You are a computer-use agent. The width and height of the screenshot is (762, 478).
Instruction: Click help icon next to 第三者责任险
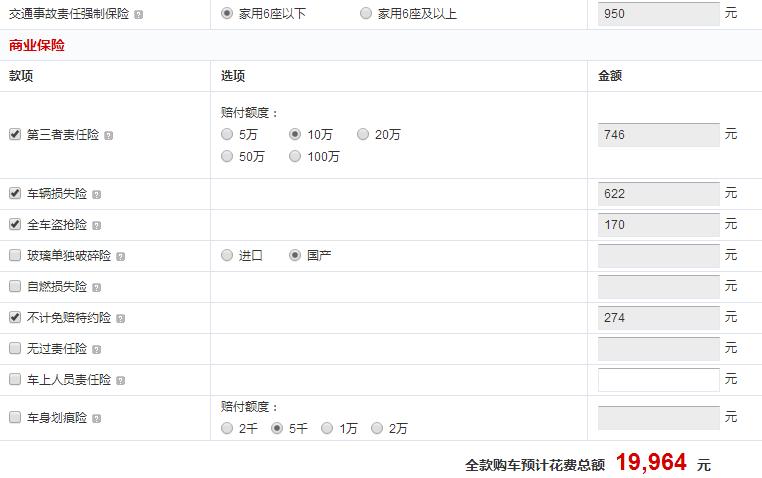point(108,136)
